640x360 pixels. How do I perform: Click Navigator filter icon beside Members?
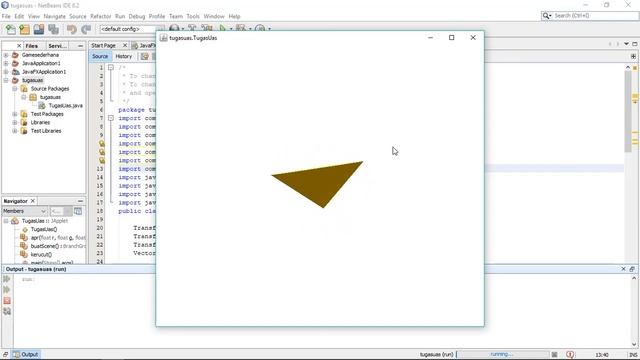point(78,211)
